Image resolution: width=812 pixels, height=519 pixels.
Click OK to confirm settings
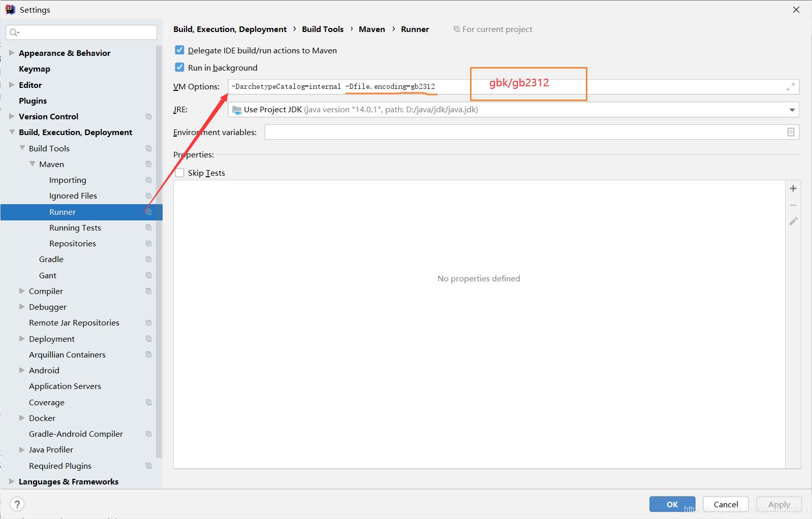(672, 504)
